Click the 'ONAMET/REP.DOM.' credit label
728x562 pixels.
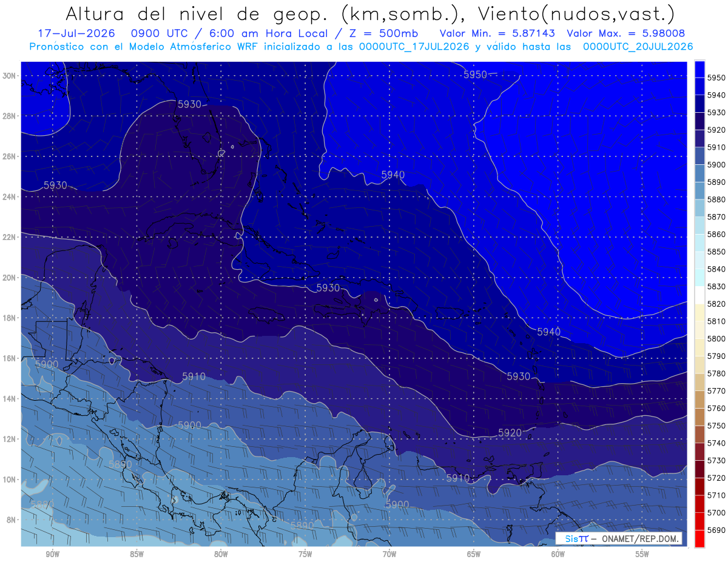(641, 538)
